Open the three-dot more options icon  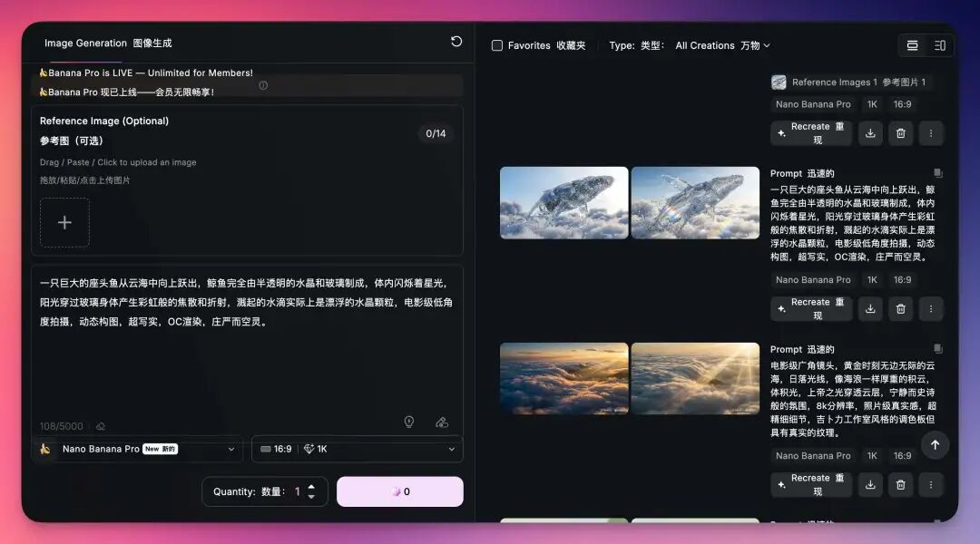tap(931, 133)
